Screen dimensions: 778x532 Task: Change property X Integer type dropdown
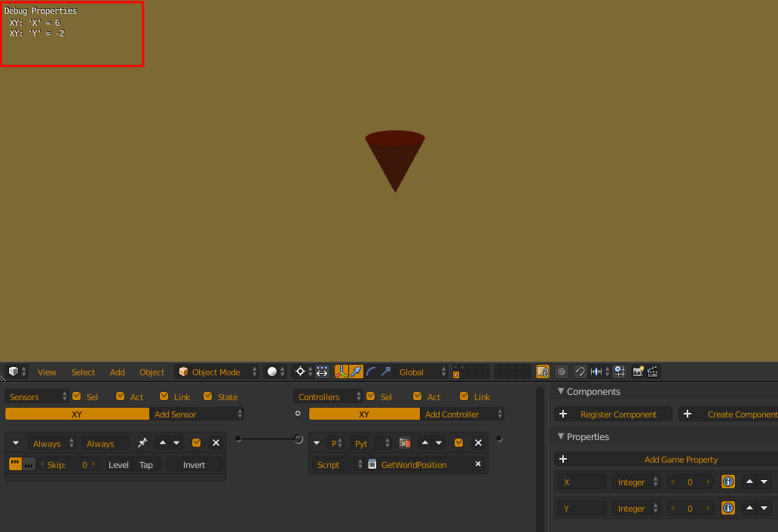[x=636, y=482]
